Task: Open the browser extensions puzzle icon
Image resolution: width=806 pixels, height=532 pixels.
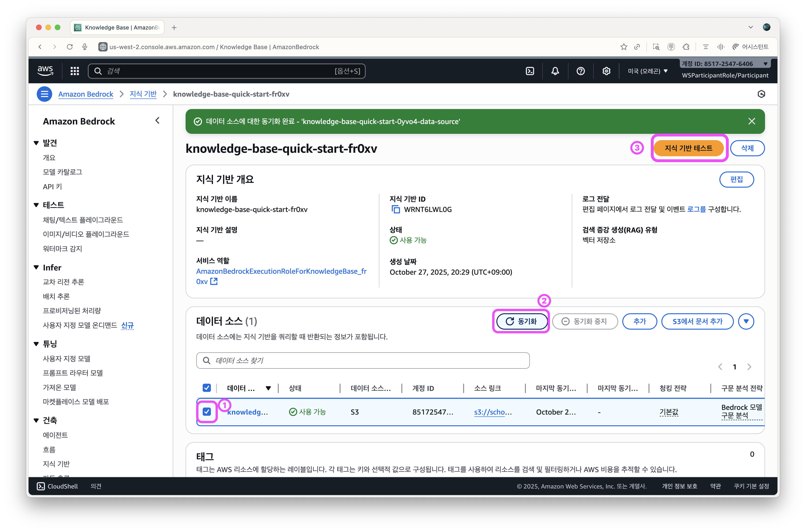Action: click(x=686, y=47)
